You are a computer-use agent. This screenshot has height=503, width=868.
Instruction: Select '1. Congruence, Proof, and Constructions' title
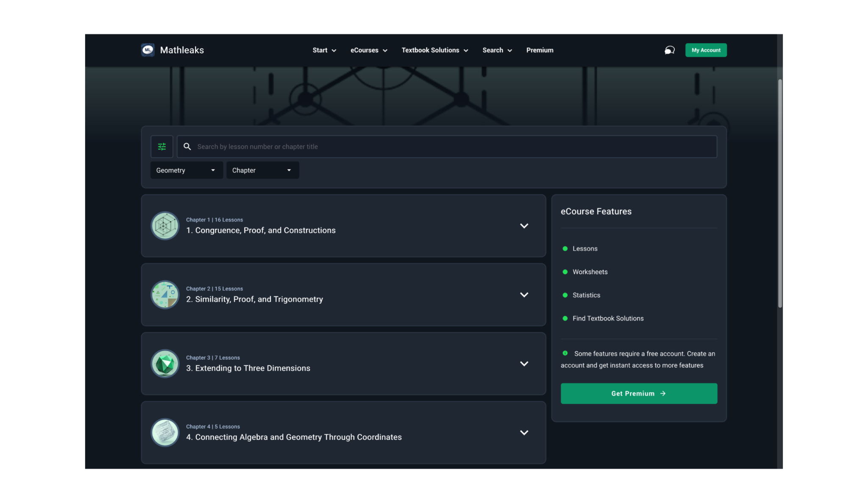(x=261, y=231)
